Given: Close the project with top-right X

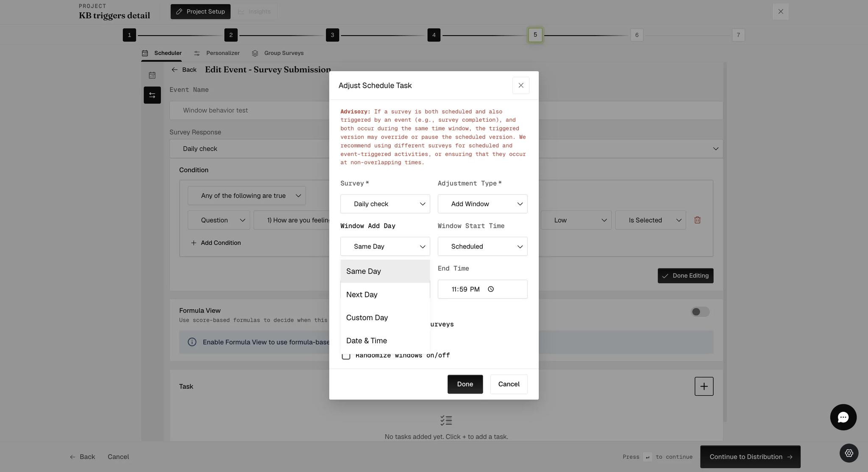Looking at the screenshot, I should coord(780,11).
